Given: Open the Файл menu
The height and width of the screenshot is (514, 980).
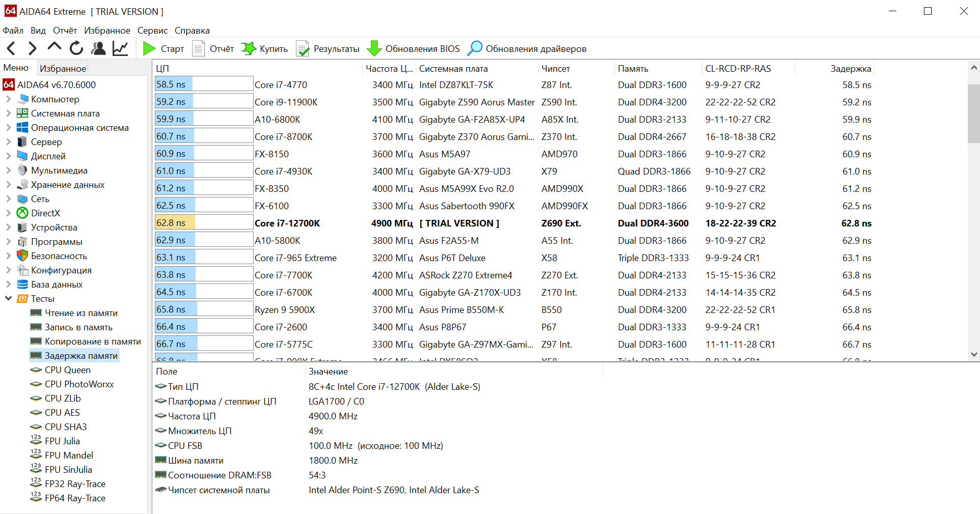Looking at the screenshot, I should [x=13, y=31].
